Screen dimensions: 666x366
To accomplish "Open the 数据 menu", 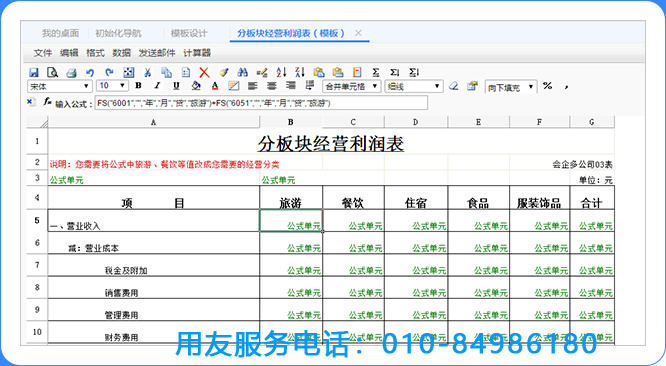I will click(121, 53).
